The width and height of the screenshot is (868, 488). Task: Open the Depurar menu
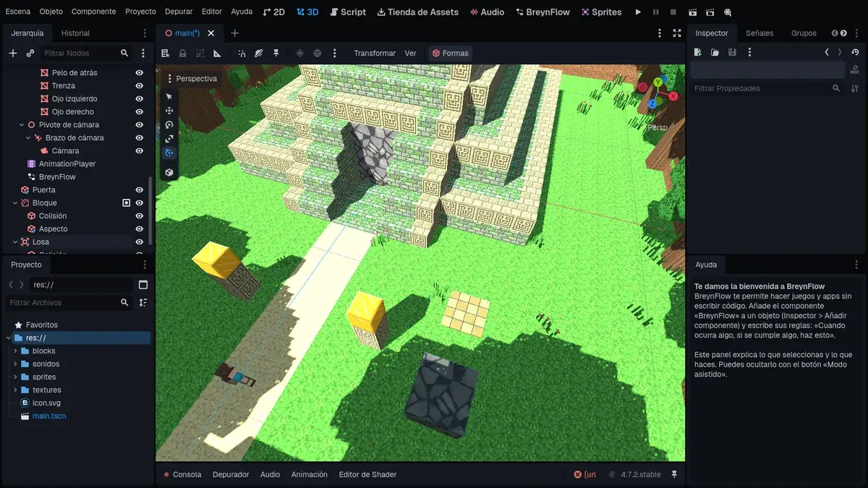[179, 12]
